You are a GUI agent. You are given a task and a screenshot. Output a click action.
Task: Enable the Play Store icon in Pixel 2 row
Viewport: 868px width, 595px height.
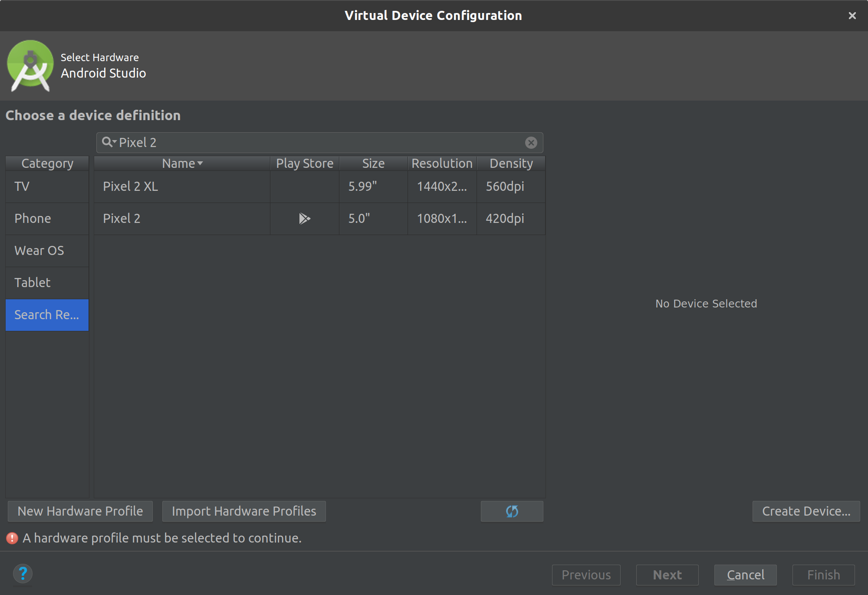(x=304, y=219)
